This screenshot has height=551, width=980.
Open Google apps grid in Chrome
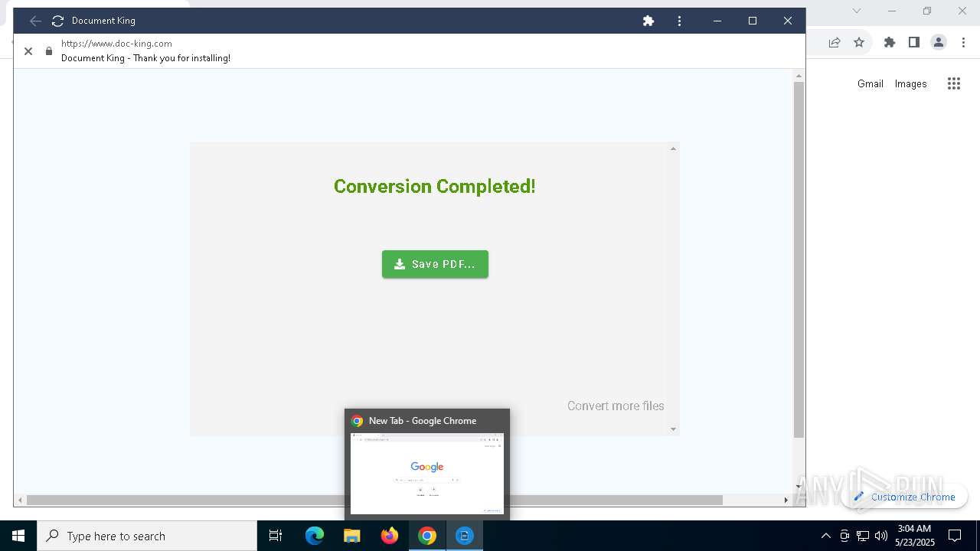coord(954,83)
